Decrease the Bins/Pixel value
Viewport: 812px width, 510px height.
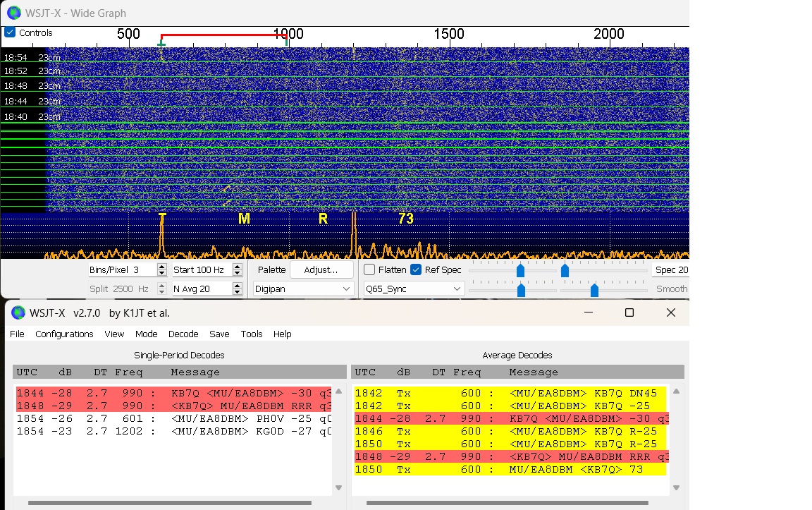coord(161,273)
